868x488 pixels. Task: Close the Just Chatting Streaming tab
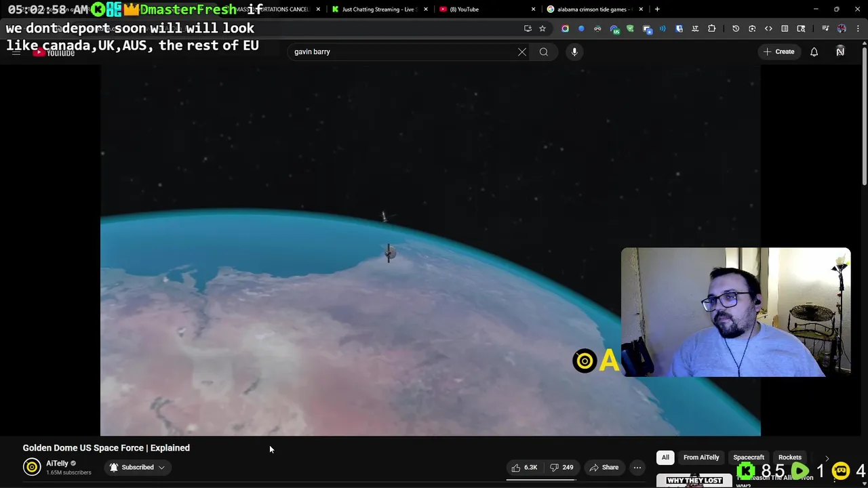point(426,9)
